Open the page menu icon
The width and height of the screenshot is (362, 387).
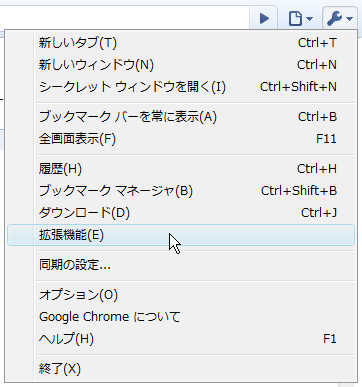coord(300,18)
